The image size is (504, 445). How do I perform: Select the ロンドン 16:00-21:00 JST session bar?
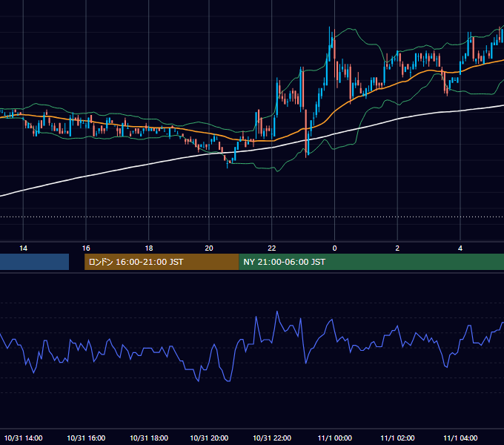click(x=162, y=262)
